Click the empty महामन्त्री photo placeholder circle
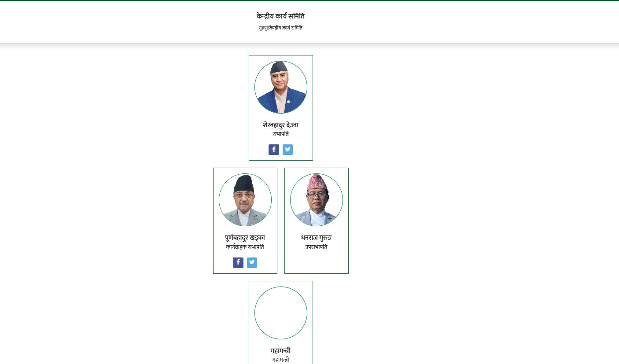619x364 pixels. tap(280, 313)
